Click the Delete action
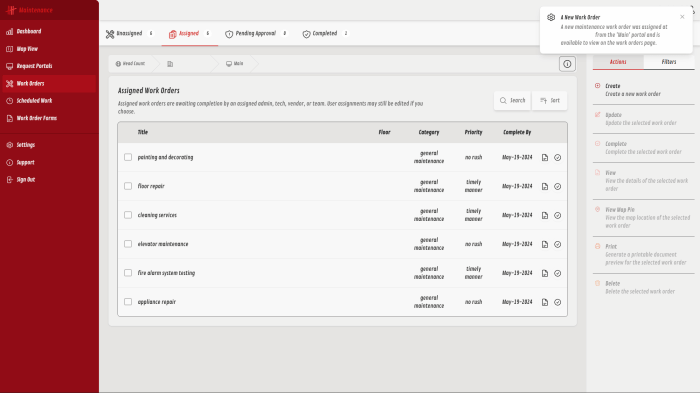The image size is (700, 393). (x=643, y=287)
